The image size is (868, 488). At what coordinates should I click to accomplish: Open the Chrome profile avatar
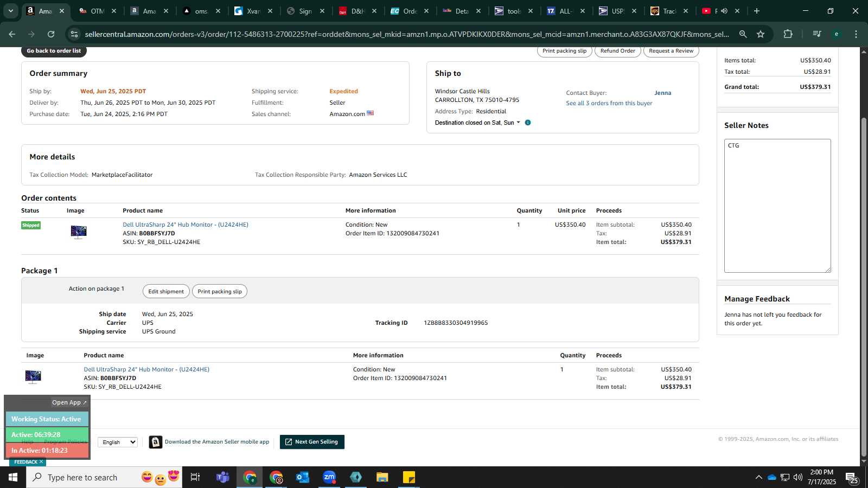pyautogui.click(x=837, y=34)
